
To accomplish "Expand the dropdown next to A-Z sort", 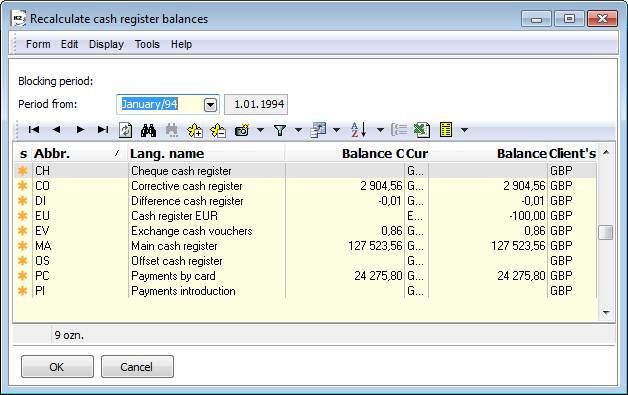I will click(x=380, y=130).
